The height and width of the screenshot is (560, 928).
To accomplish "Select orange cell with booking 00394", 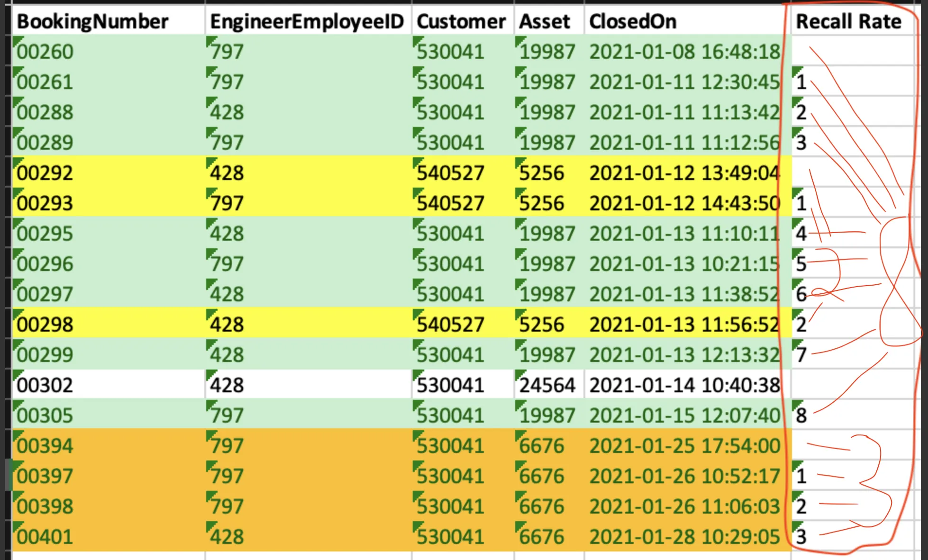I will (x=45, y=445).
